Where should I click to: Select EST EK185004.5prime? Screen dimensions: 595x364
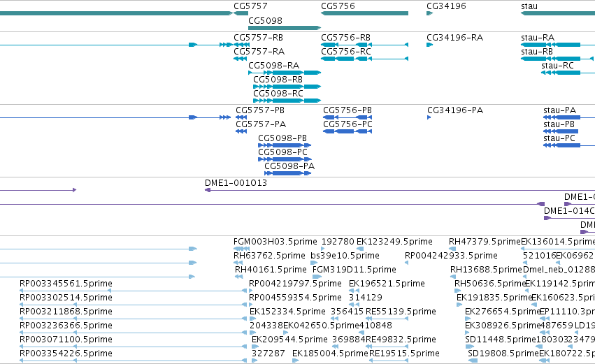click(330, 354)
